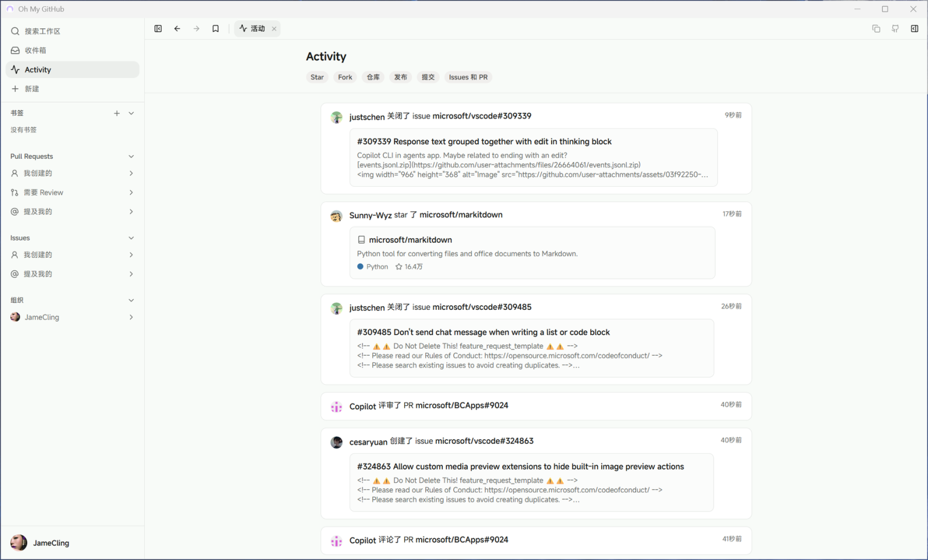The width and height of the screenshot is (928, 560).
Task: Toggle the Fork activity filter
Action: tap(345, 77)
